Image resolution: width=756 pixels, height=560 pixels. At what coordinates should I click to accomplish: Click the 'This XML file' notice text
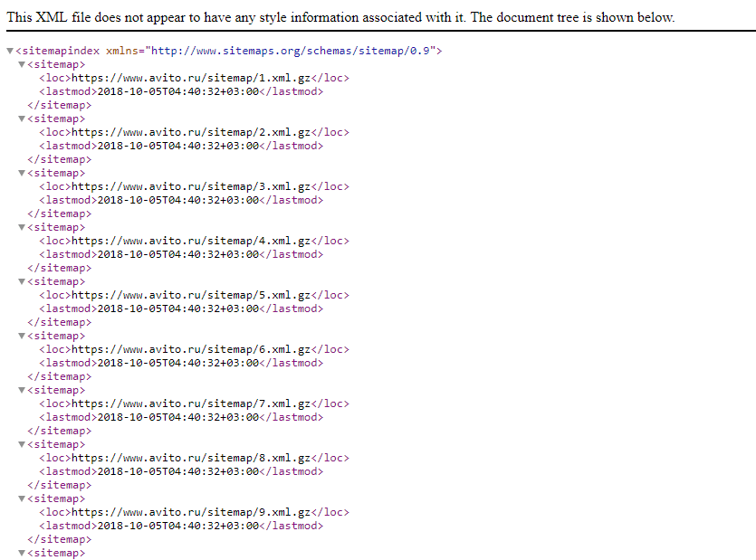click(340, 17)
